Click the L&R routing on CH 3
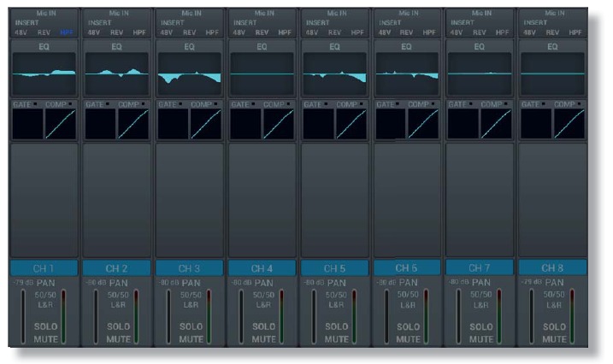The width and height of the screenshot is (613, 364). [192, 305]
